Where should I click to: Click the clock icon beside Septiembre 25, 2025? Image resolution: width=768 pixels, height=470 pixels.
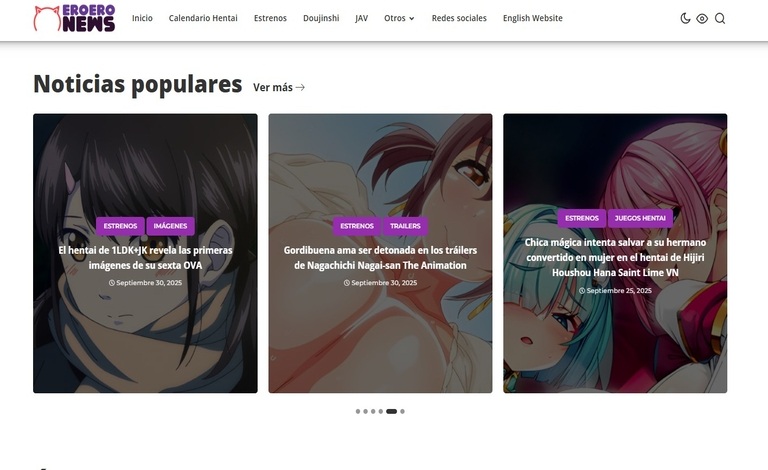pyautogui.click(x=582, y=291)
